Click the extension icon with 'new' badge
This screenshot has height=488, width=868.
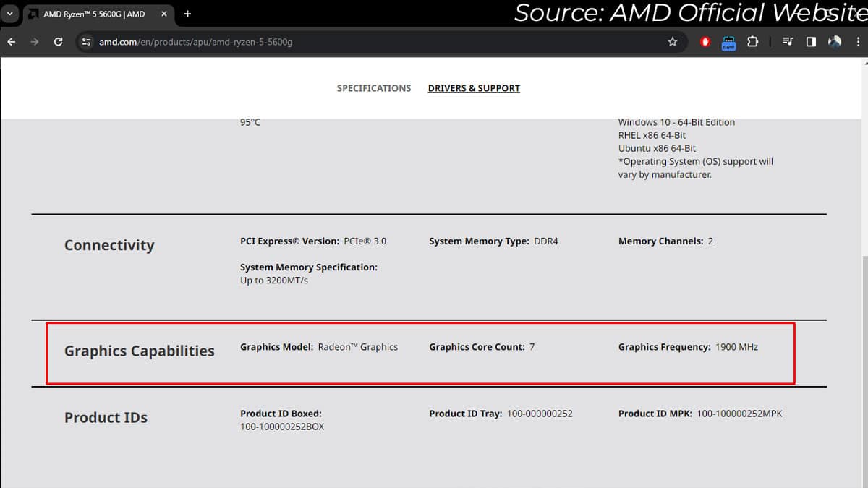[728, 42]
